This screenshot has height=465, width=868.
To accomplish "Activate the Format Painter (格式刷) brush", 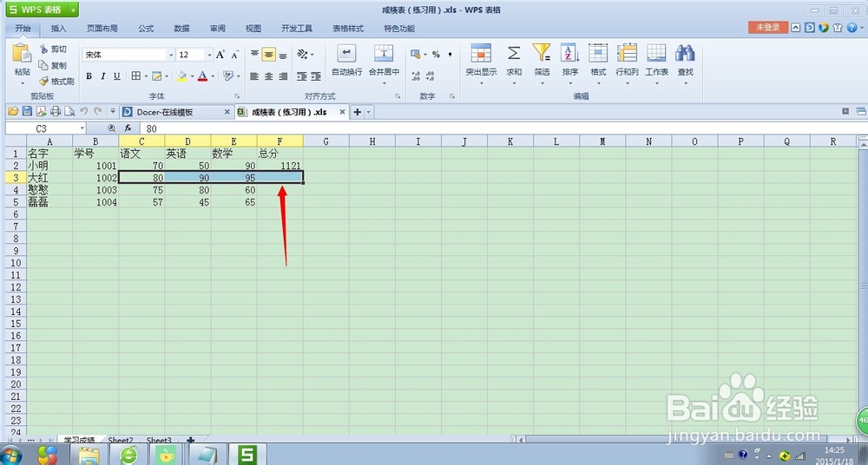I will pyautogui.click(x=43, y=82).
